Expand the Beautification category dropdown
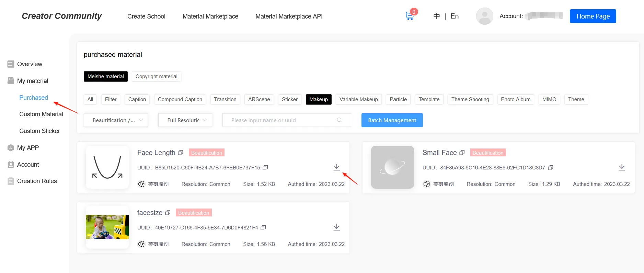The height and width of the screenshot is (273, 644). [x=116, y=120]
